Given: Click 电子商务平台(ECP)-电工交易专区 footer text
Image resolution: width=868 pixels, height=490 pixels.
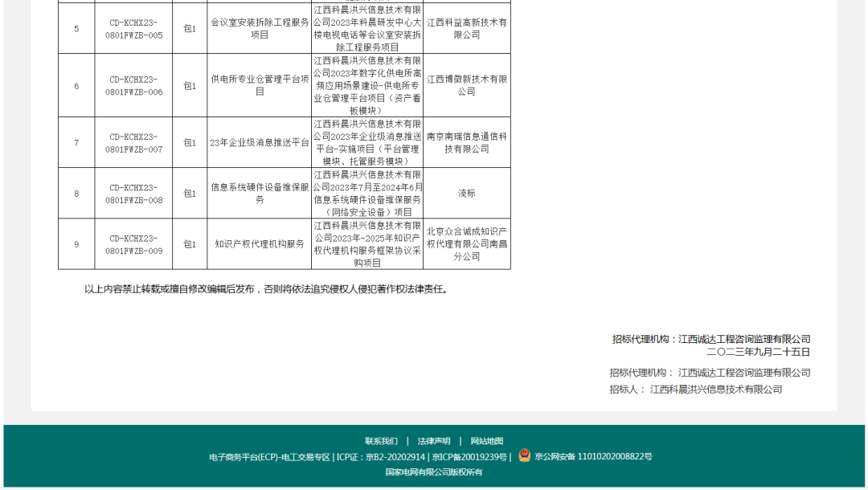Looking at the screenshot, I should coord(270,457).
